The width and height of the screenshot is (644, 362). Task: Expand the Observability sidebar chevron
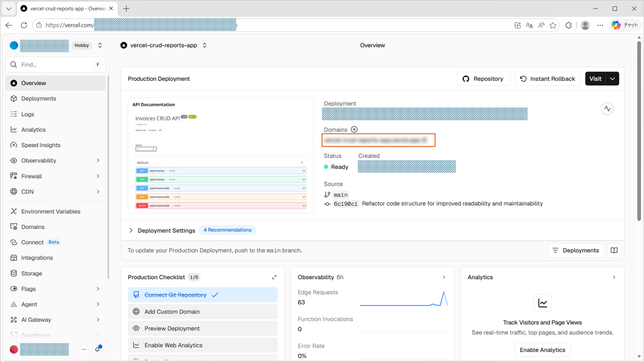tap(98, 161)
